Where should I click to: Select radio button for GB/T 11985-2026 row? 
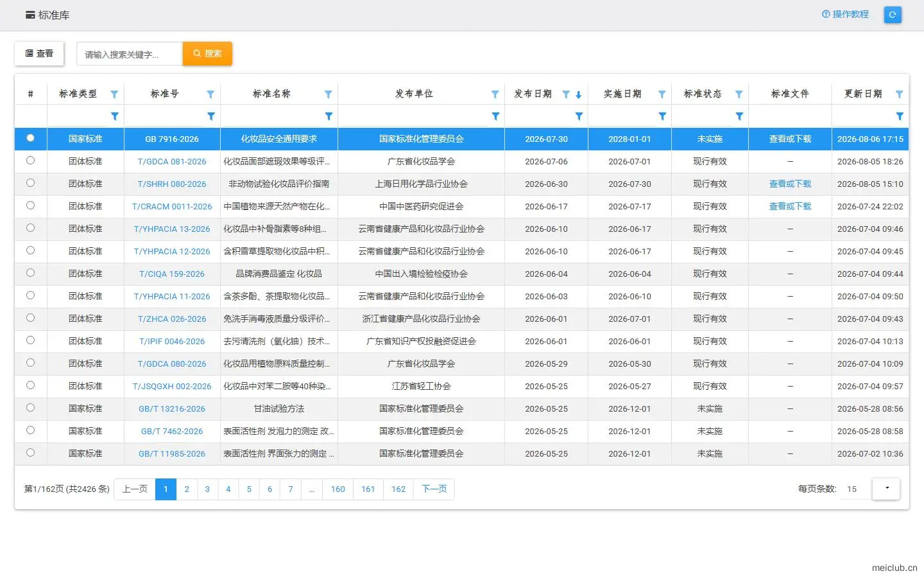[30, 453]
